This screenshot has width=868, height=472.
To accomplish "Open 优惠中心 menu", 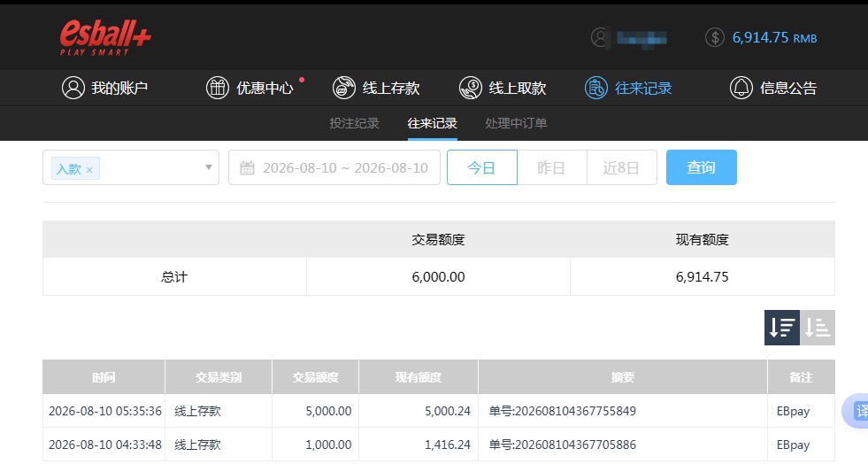I will (x=250, y=88).
